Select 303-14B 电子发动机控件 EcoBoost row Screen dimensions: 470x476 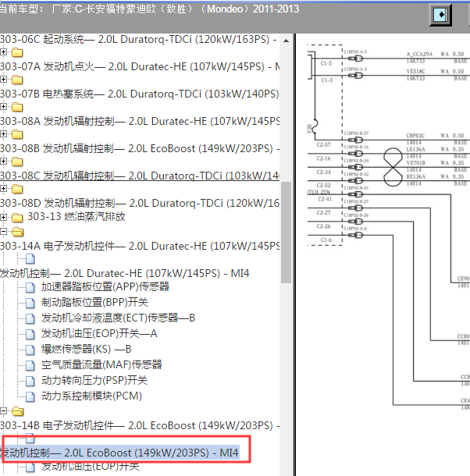[x=140, y=425]
